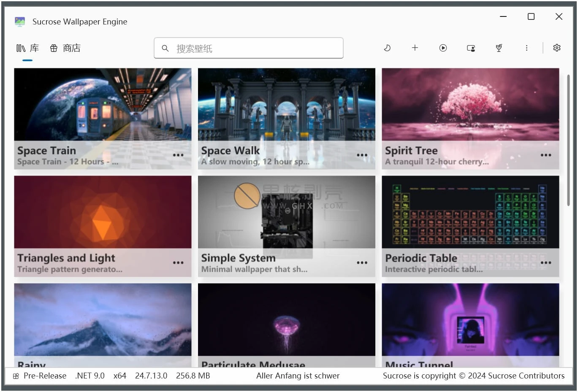This screenshot has height=392, width=578.
Task: Click version number 24.7.13.0
Action: (151, 376)
